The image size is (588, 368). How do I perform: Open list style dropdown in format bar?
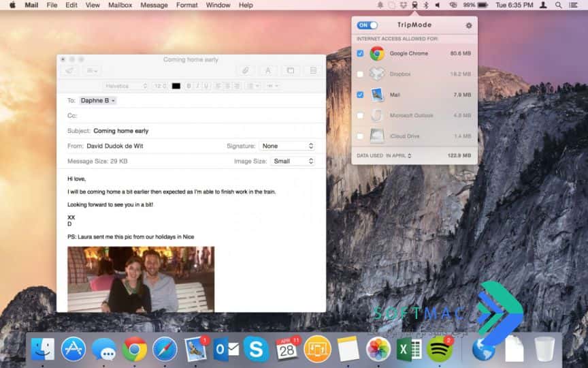coord(253,86)
